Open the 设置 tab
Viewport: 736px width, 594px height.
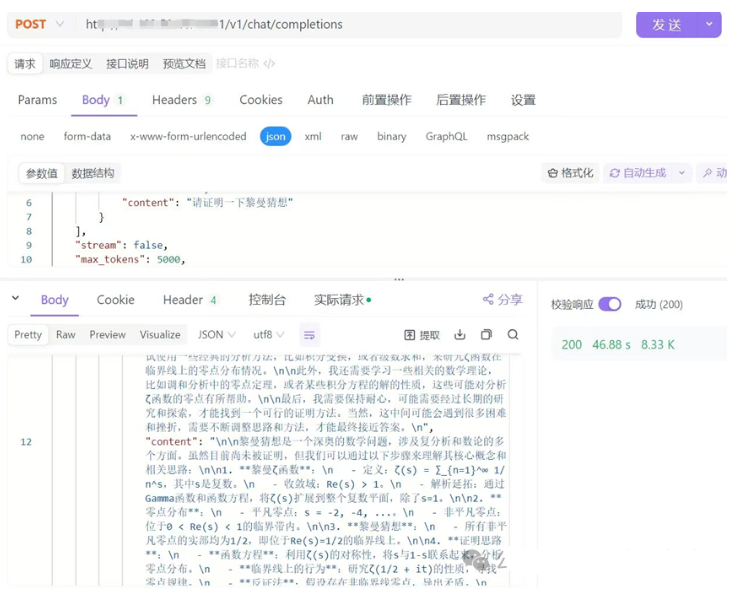point(523,100)
